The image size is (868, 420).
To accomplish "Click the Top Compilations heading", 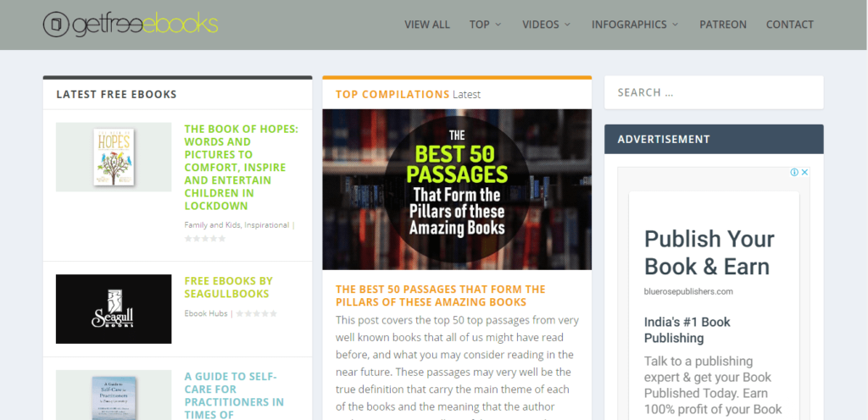I will [392, 95].
